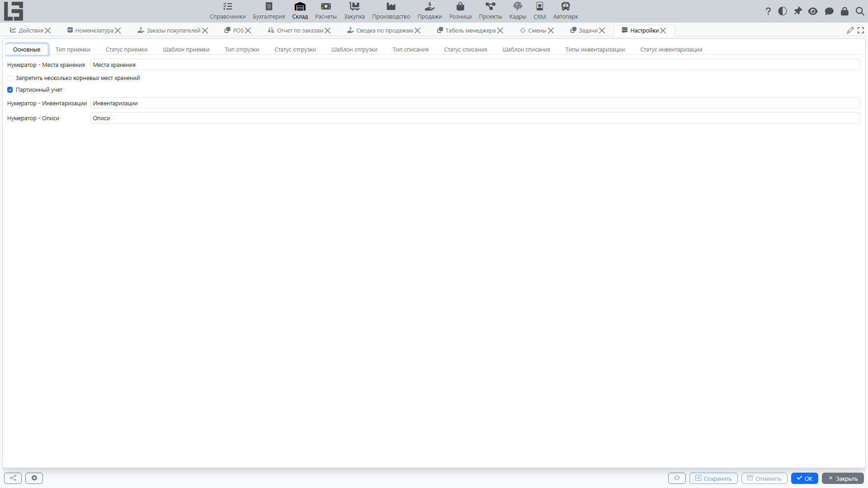Close the Действия tab
Screen dimensions: 868x488
(x=48, y=30)
